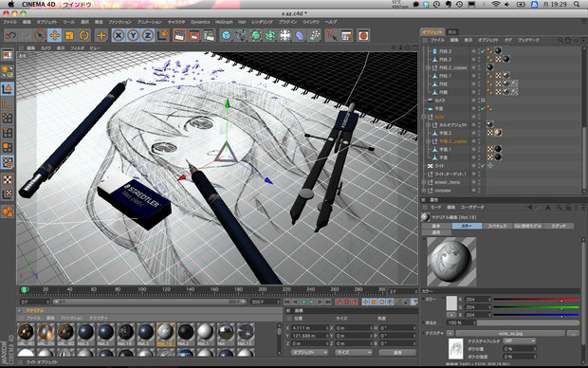Click 適用 button in Coordinates panel
The width and height of the screenshot is (588, 368).
tap(397, 352)
